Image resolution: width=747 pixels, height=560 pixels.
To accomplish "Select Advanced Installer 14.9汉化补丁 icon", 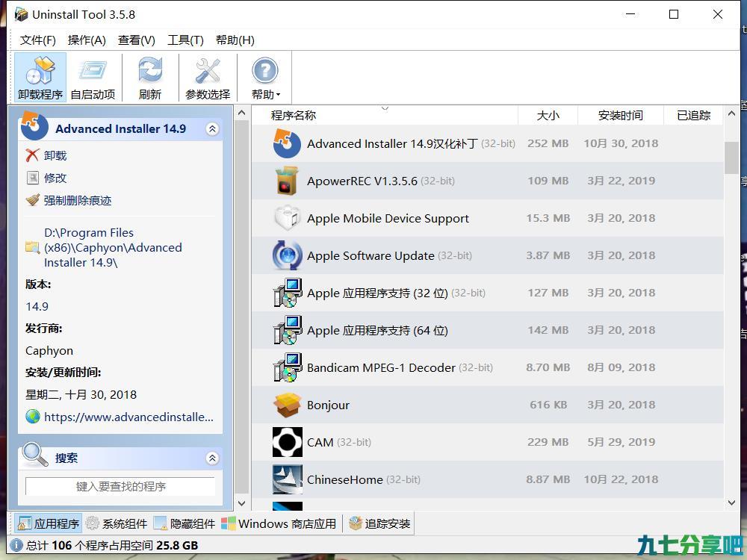I will 287,143.
